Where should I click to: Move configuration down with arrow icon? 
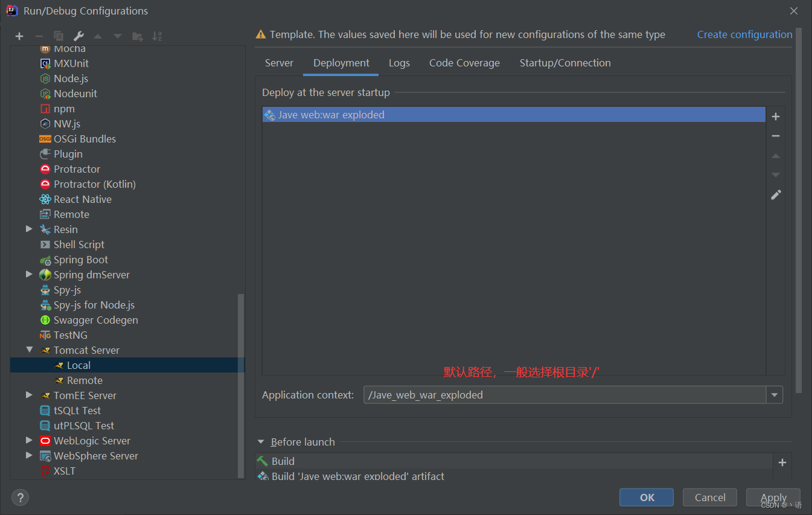[117, 36]
